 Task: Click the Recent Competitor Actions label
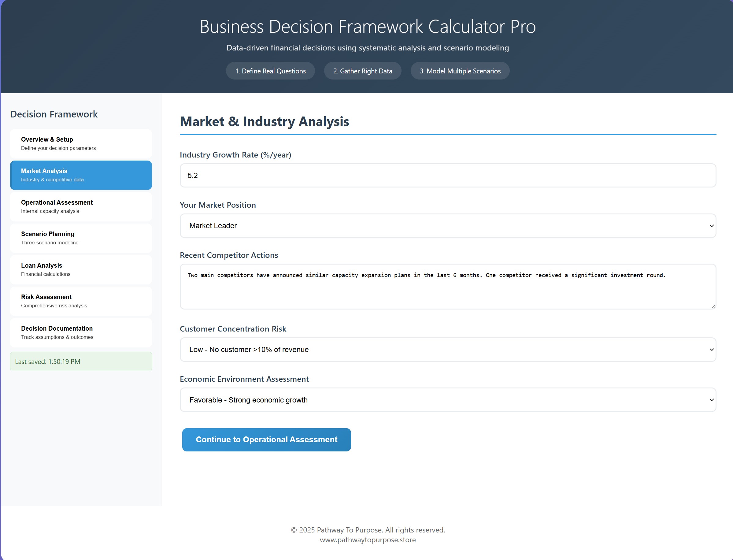pyautogui.click(x=229, y=255)
